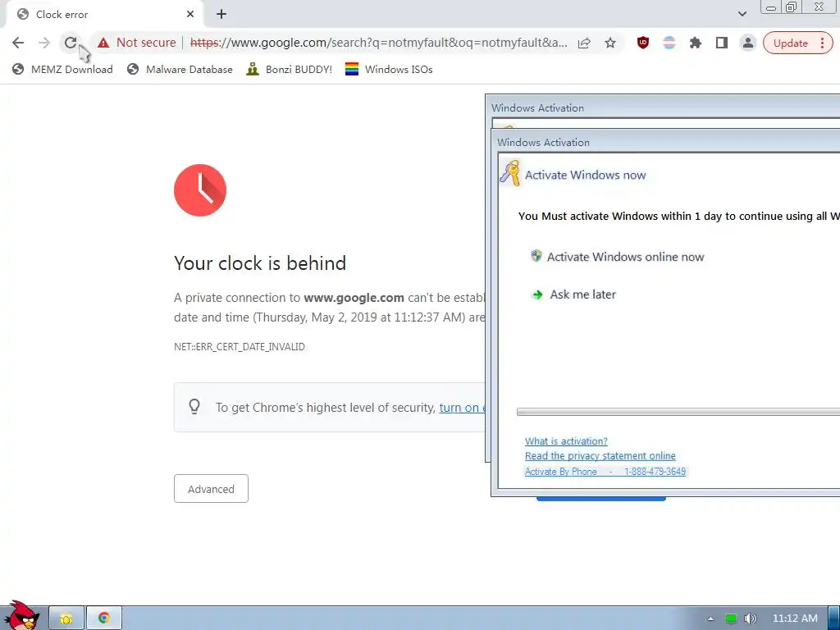
Task: Choose Activate Windows online now
Action: 617,257
